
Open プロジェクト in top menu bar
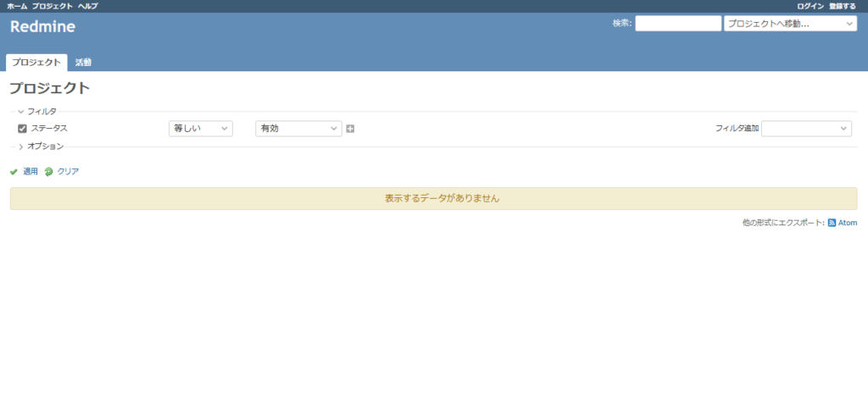click(52, 6)
